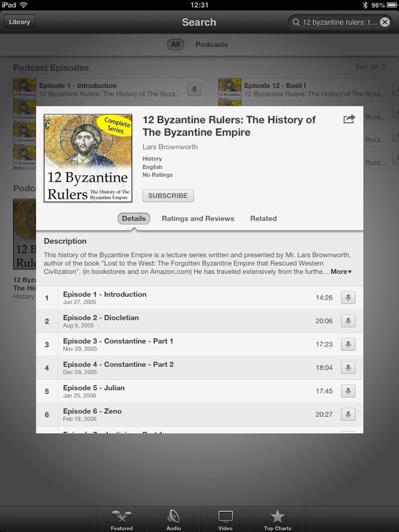Subscribe to 12 Byzantine Rulers podcast
The image size is (399, 532).
(x=168, y=196)
